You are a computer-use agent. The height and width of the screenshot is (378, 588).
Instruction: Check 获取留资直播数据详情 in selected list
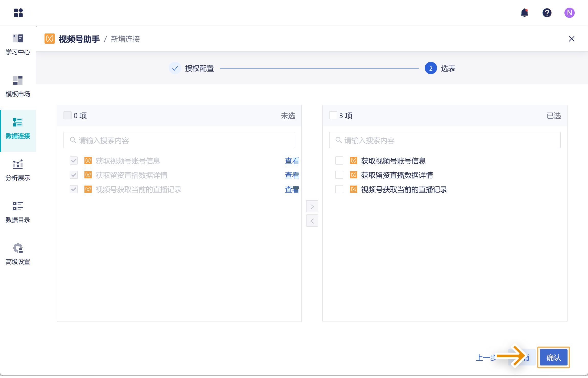click(339, 175)
